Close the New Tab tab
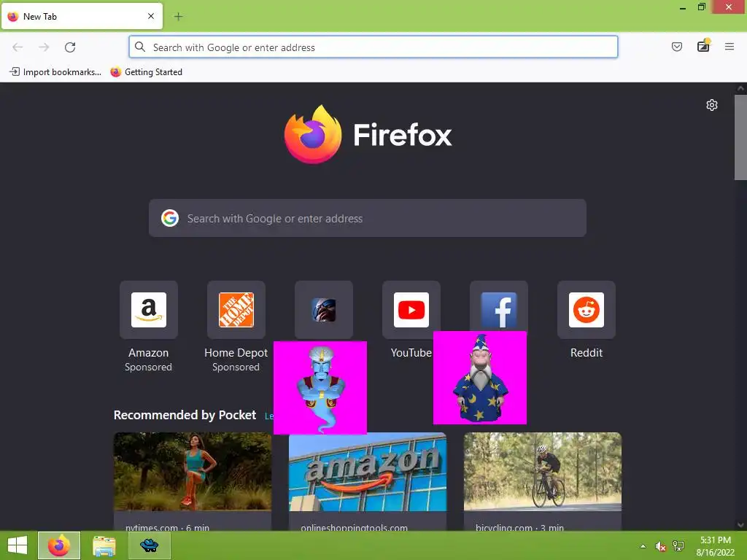Viewport: 747px width, 560px height. [x=151, y=16]
